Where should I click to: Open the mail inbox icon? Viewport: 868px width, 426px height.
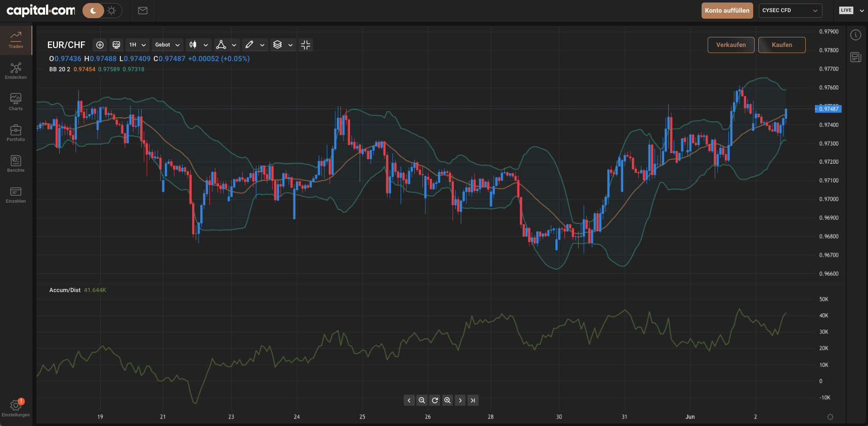143,11
